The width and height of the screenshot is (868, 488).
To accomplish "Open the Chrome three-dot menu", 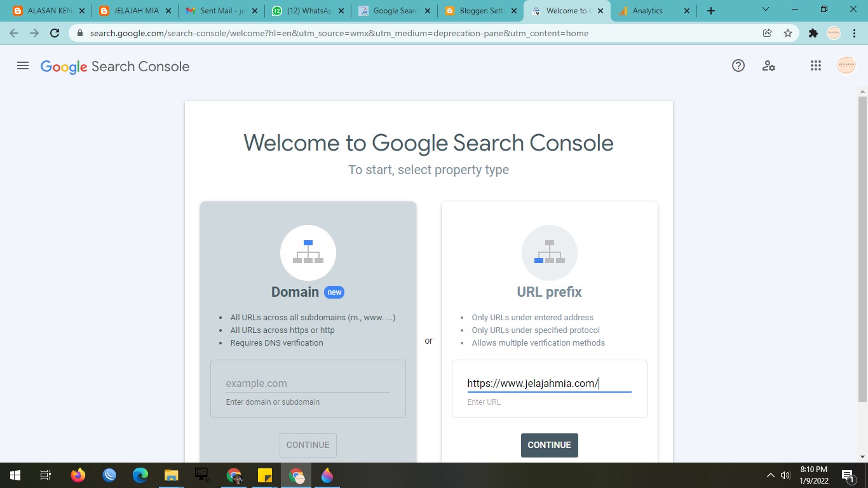I will (x=855, y=33).
